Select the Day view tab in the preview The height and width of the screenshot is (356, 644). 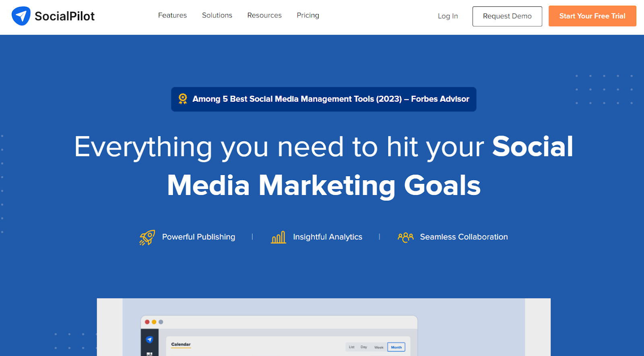tap(364, 347)
